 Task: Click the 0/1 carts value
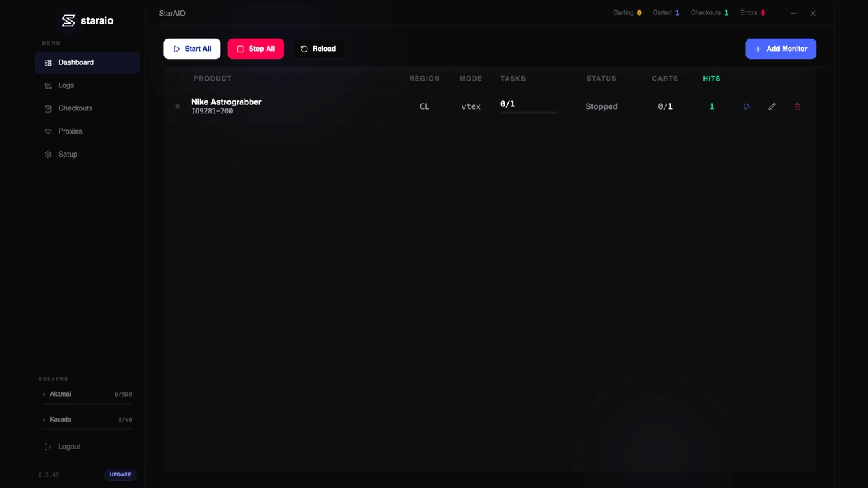coord(665,106)
